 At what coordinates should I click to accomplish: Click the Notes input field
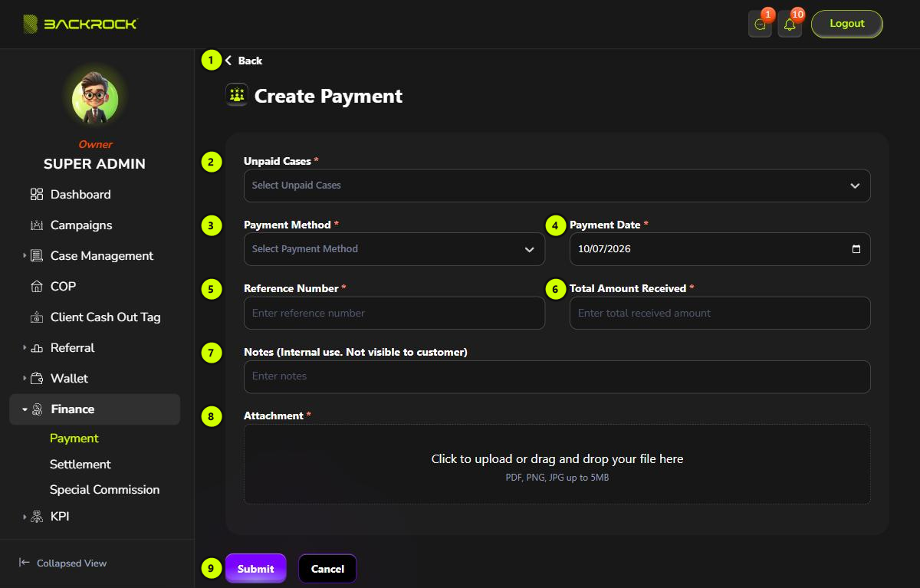tap(557, 376)
